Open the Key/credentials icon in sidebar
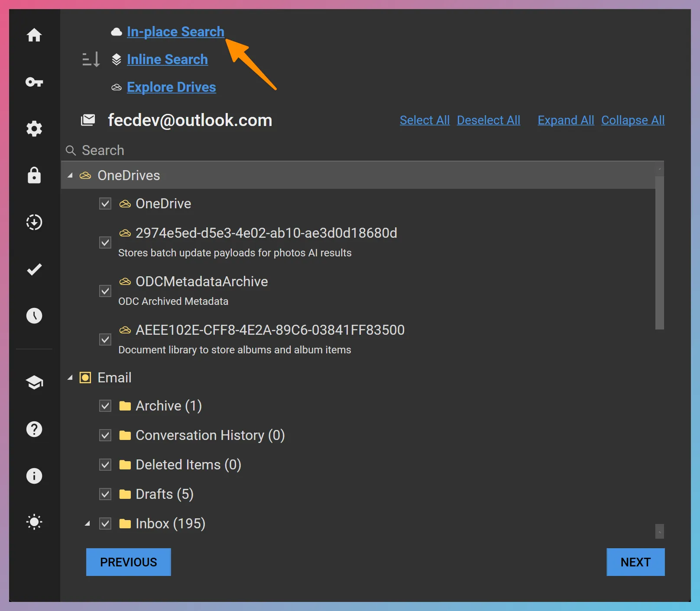The height and width of the screenshot is (611, 700). [34, 82]
